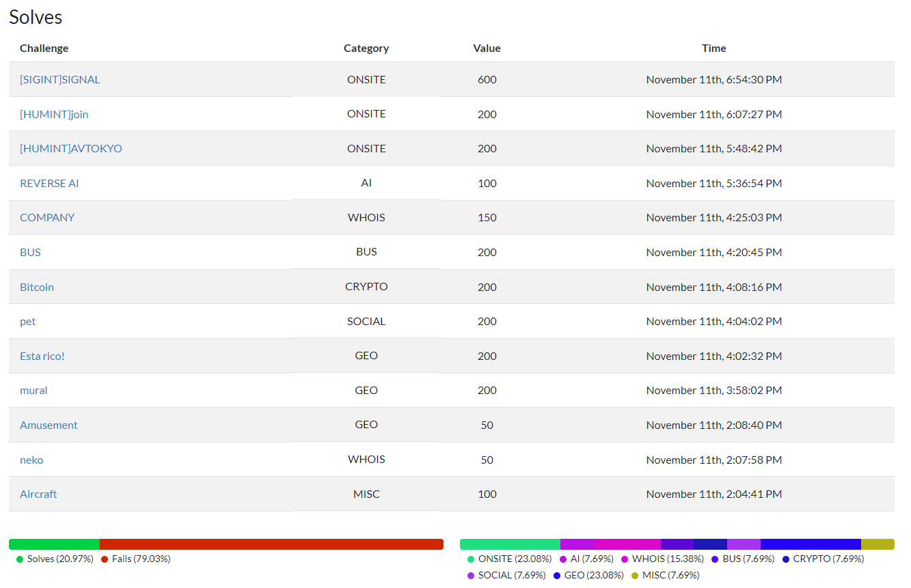Click the AI legend color dot

click(x=563, y=559)
